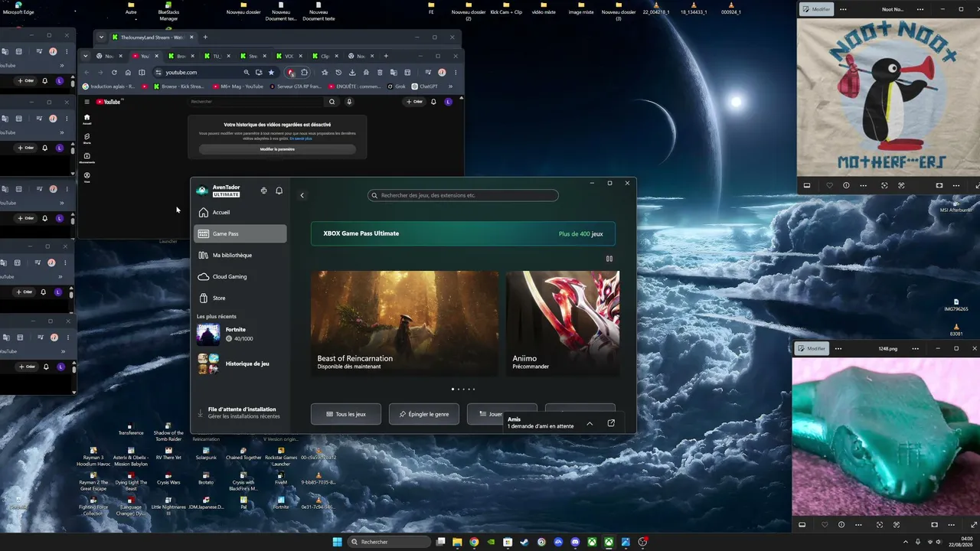The width and height of the screenshot is (980, 551).
Task: Select the Chained Together desktop shortcut
Action: click(243, 454)
